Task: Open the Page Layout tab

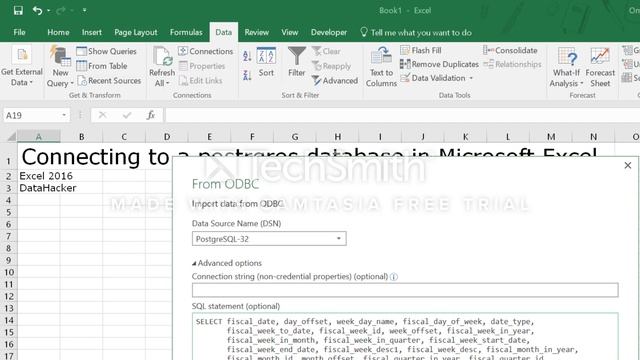Action: pos(136,32)
